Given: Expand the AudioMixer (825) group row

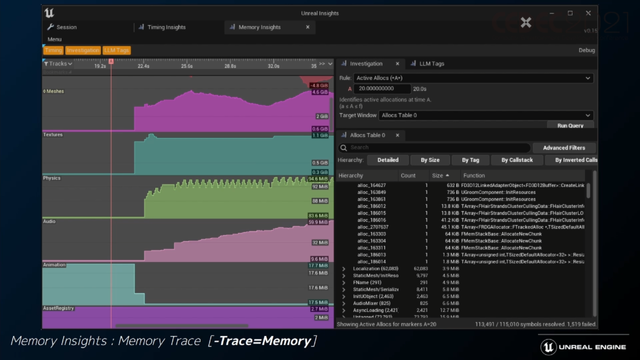Looking at the screenshot, I should (344, 303).
